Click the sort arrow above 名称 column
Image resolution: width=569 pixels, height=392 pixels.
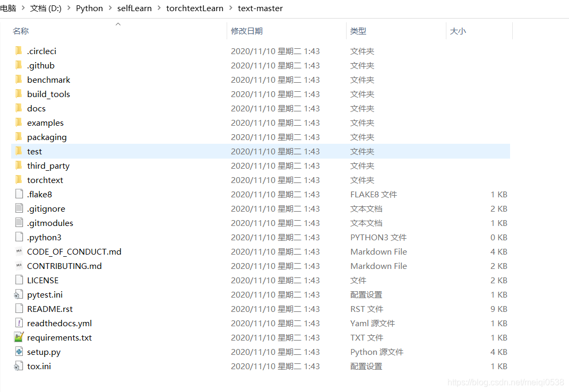coord(118,24)
